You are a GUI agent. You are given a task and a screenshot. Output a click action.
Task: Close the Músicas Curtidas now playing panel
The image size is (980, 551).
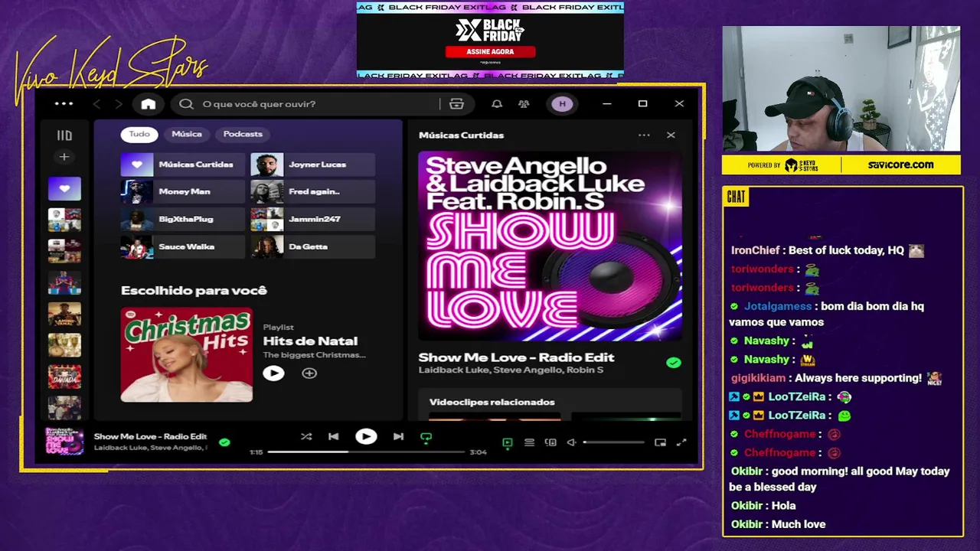pos(671,135)
